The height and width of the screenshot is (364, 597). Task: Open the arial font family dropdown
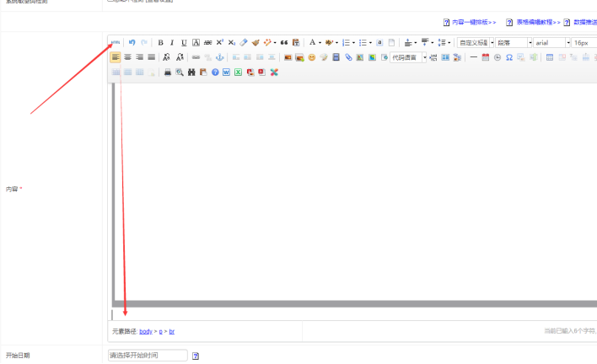(551, 42)
